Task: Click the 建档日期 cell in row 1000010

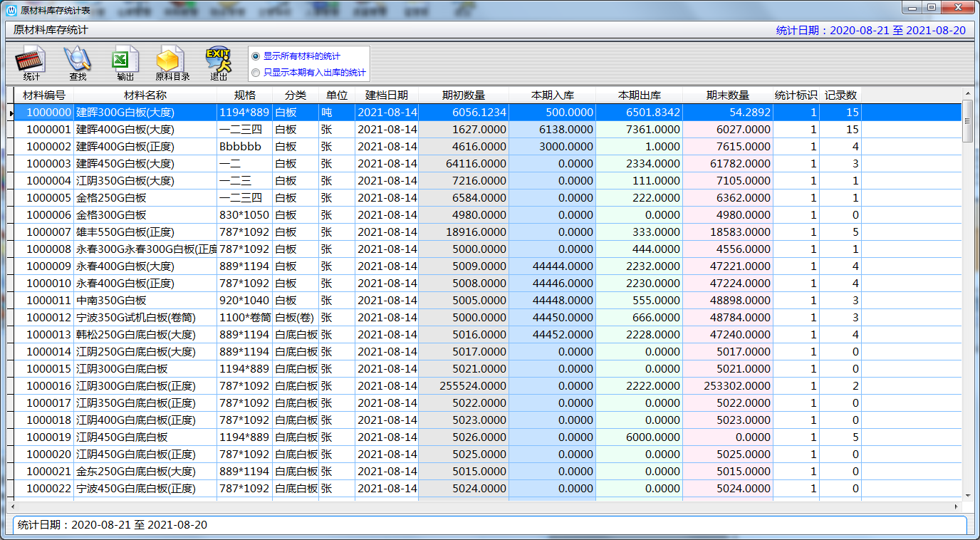Action: pos(387,284)
